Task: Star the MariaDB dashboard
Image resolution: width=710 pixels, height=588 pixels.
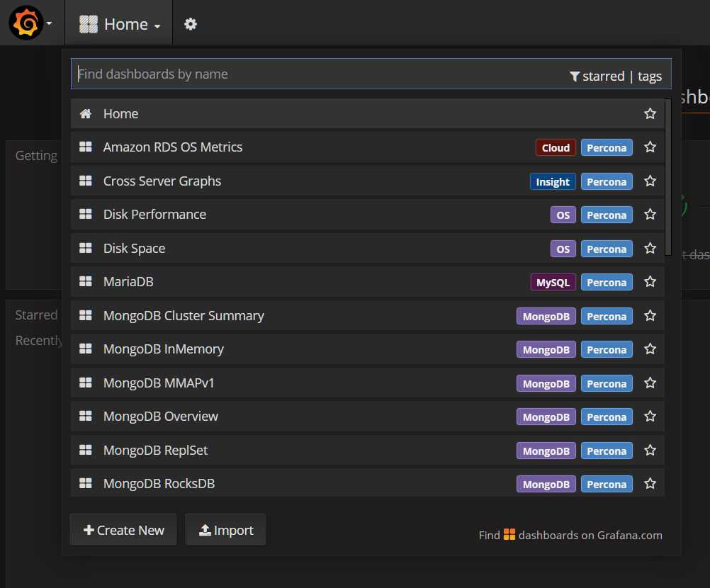Action: [650, 281]
